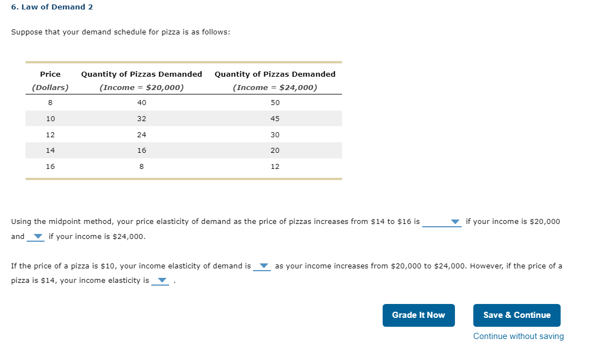Click the Grade It Now button

coord(418,315)
